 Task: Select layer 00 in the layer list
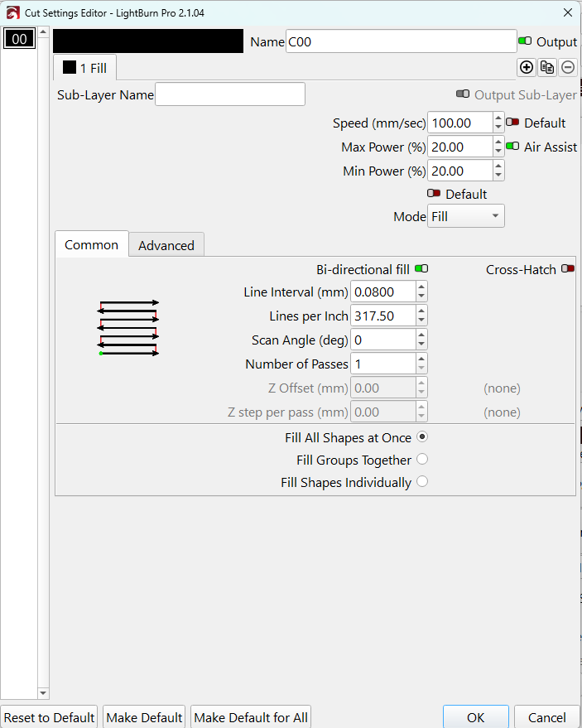(x=19, y=39)
